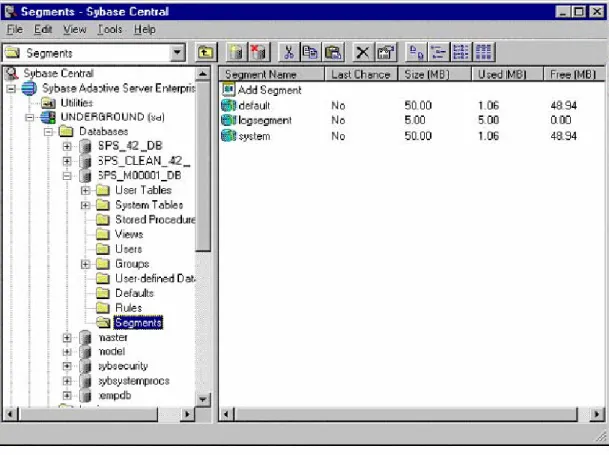Image resolution: width=609 pixels, height=455 pixels.
Task: Click the tree pane scroll down arrow
Action: [203, 399]
